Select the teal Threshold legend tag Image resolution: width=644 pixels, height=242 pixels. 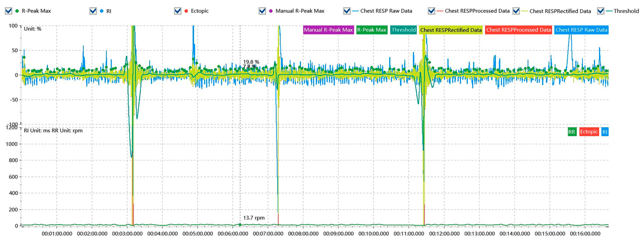(403, 30)
